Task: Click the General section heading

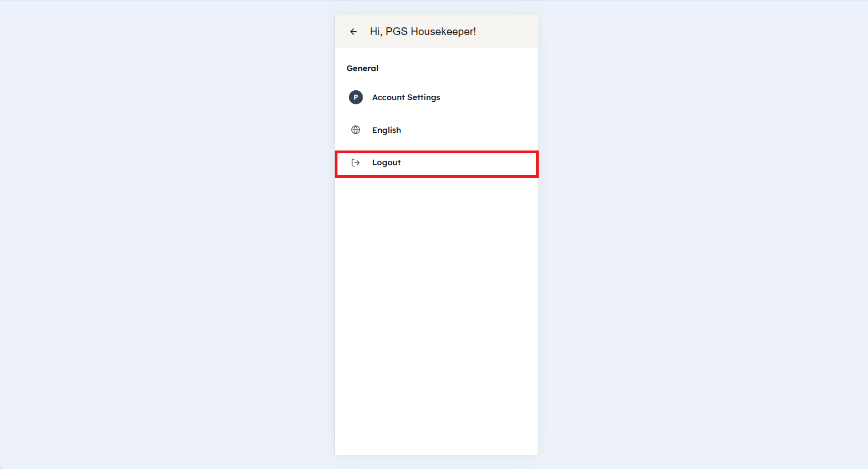Action: click(362, 68)
